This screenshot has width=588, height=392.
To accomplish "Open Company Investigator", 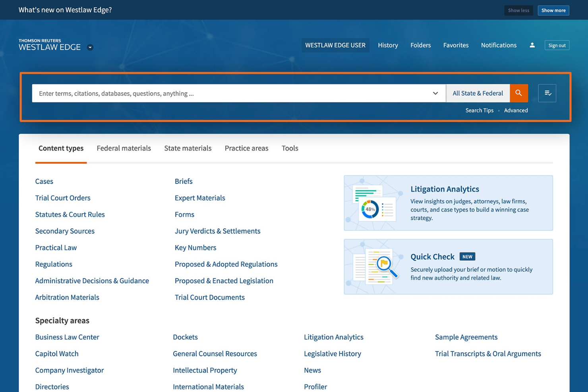I will click(x=70, y=370).
